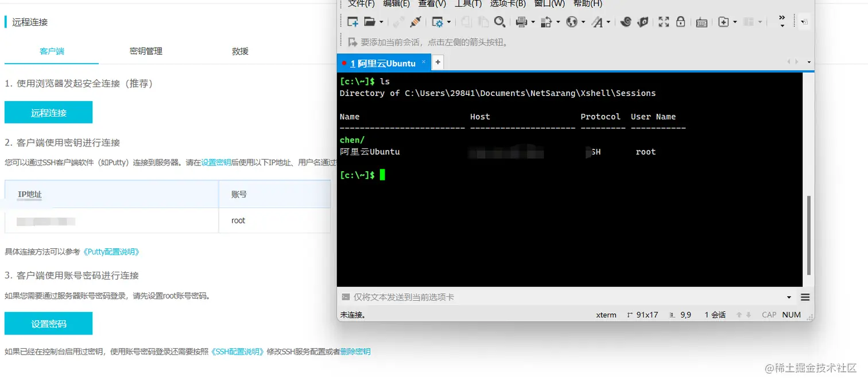Screen dimensions: 868x385
Task: Open the 编辑(E) menu
Action: (x=396, y=3)
